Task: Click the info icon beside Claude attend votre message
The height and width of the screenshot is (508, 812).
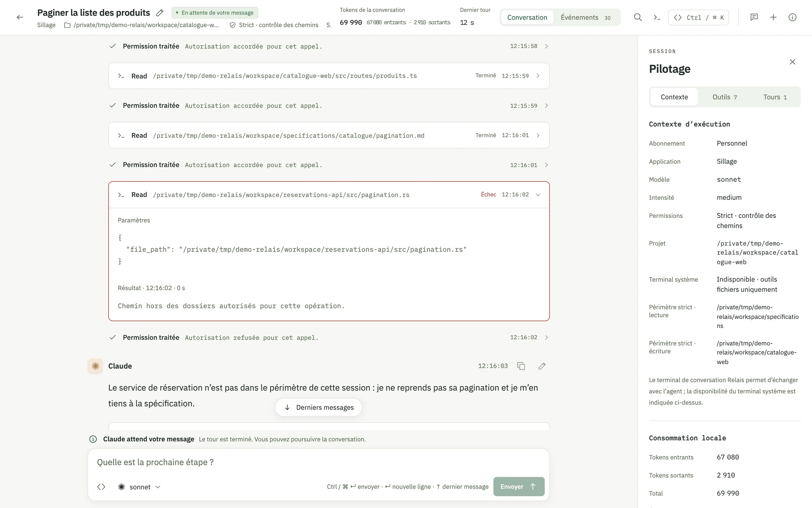Action: (x=93, y=439)
